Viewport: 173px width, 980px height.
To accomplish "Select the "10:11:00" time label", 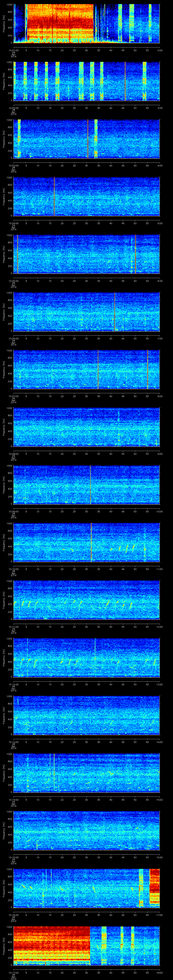I will click(x=13, y=627).
